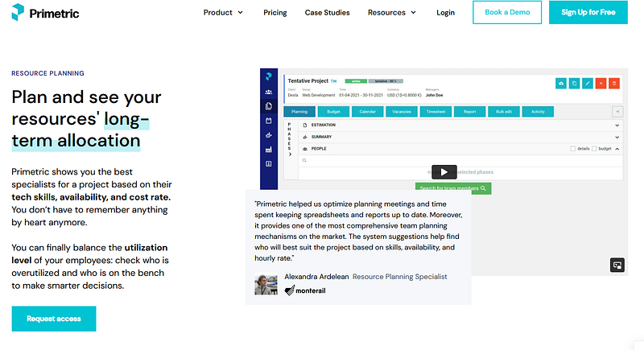
Task: Click the red trash delete icon
Action: 614,84
